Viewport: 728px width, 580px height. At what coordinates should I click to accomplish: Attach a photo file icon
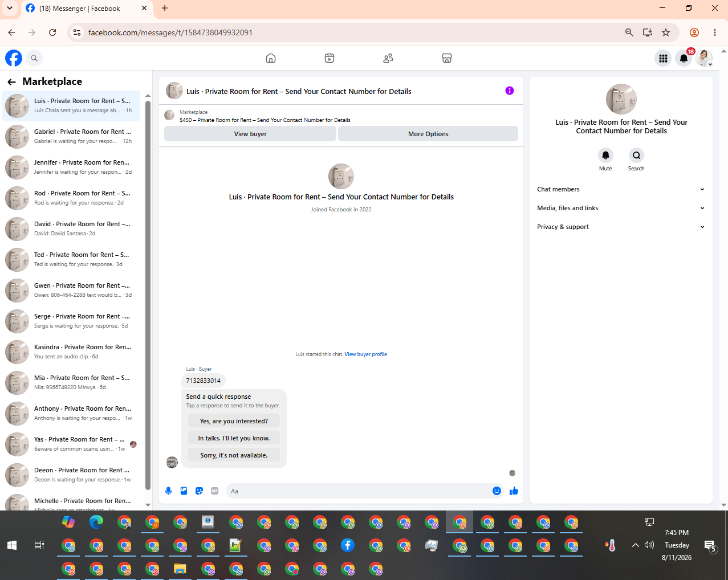pos(184,491)
